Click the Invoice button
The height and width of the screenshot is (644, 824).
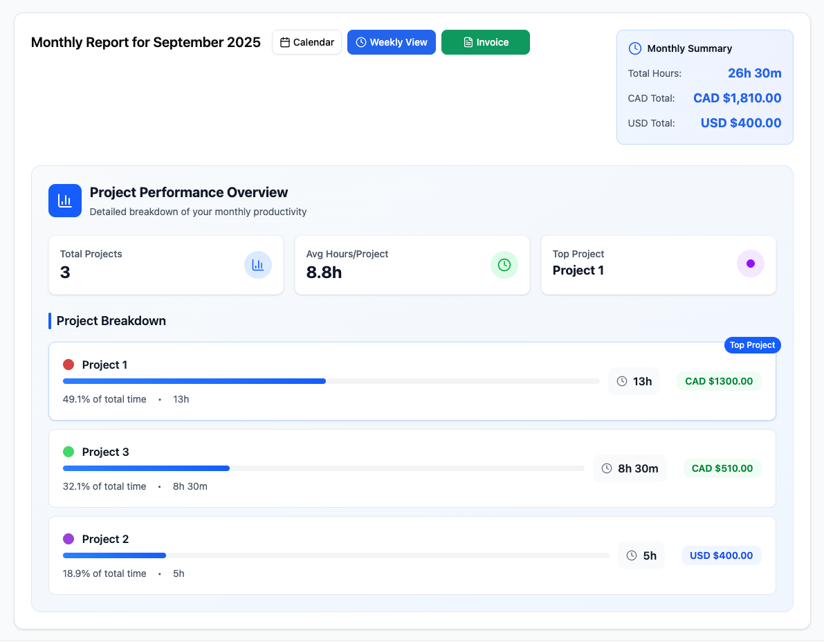pyautogui.click(x=485, y=42)
